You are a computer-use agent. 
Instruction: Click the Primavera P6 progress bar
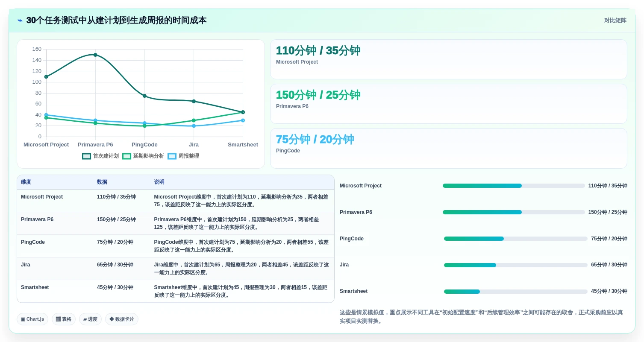coord(514,212)
